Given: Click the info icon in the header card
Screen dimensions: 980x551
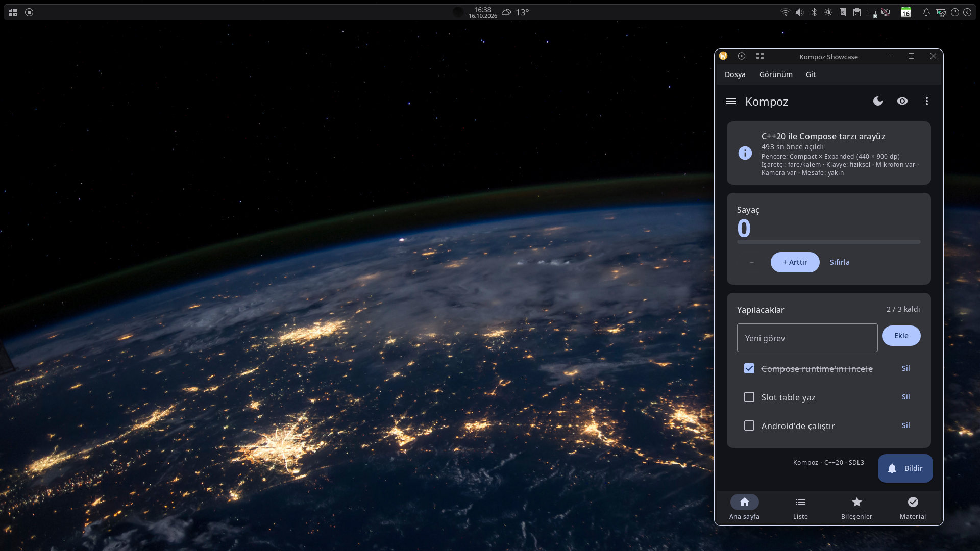Looking at the screenshot, I should 745,153.
